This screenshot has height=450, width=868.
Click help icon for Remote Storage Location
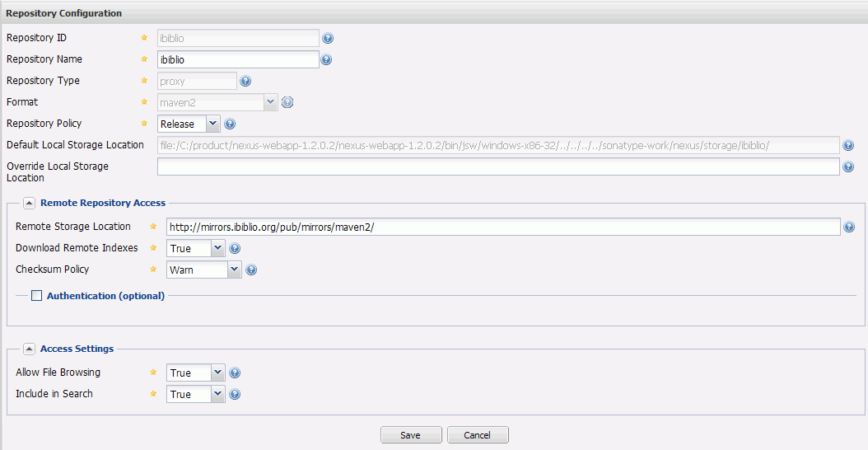[x=848, y=227]
